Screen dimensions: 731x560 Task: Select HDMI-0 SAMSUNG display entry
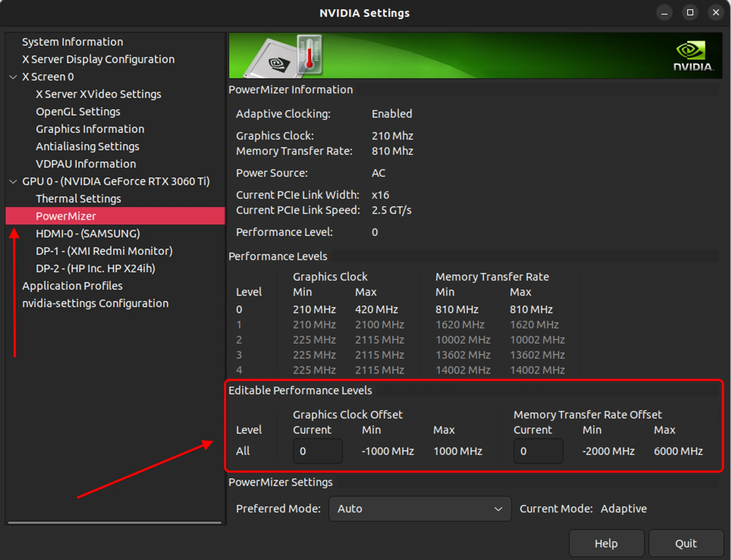88,234
